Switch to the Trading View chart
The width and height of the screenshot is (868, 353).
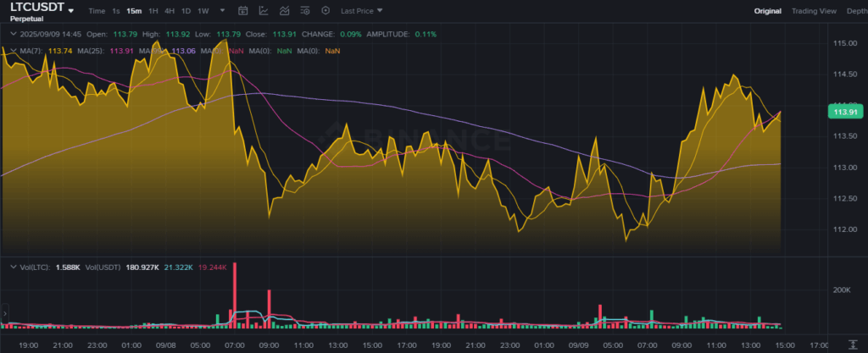pyautogui.click(x=813, y=11)
